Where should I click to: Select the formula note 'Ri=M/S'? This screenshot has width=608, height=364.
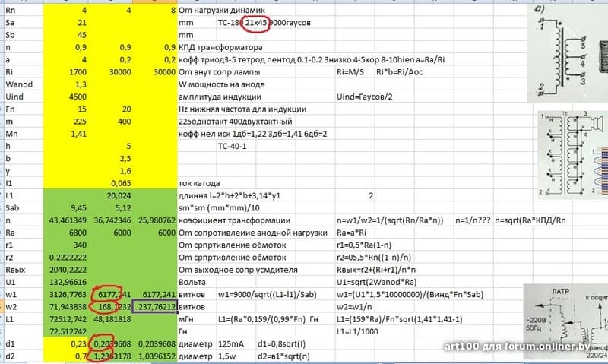coord(350,71)
